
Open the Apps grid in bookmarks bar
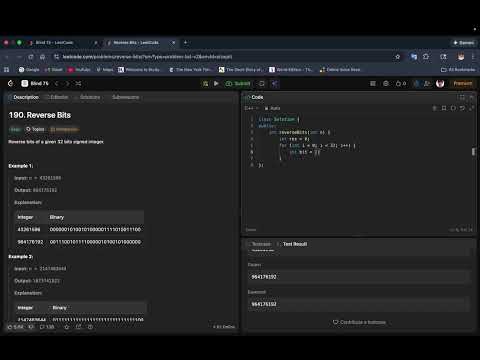(6, 70)
